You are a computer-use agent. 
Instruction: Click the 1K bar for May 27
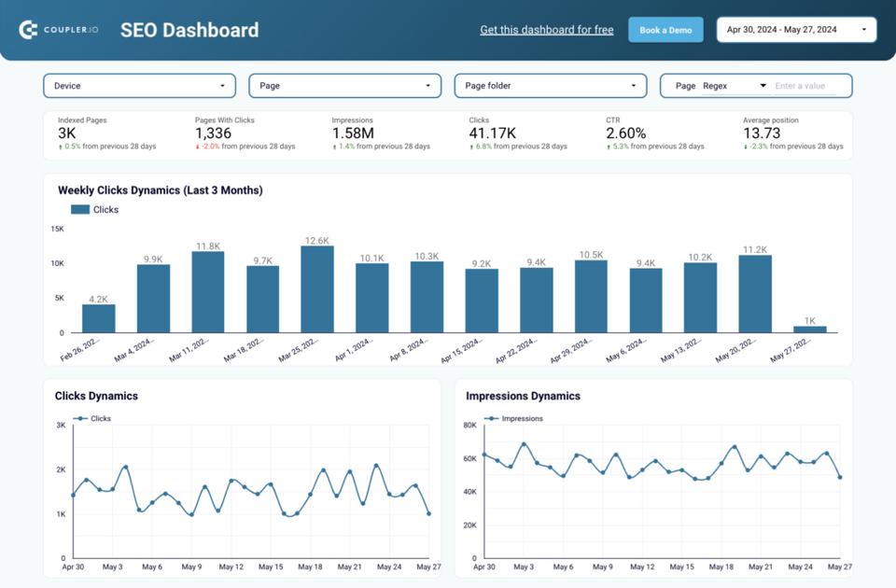(810, 329)
